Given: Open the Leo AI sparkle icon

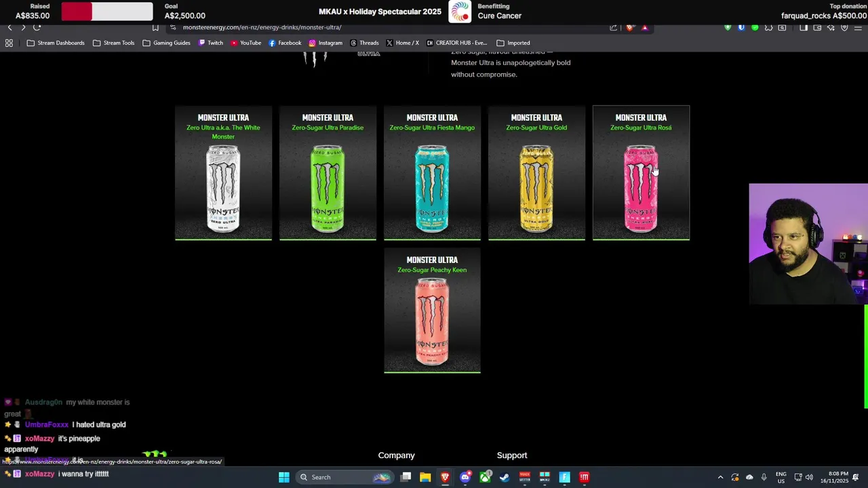Looking at the screenshot, I should pyautogui.click(x=831, y=28).
